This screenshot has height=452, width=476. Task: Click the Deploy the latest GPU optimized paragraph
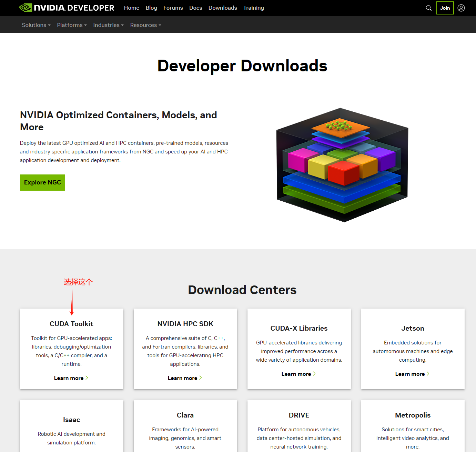[124, 152]
